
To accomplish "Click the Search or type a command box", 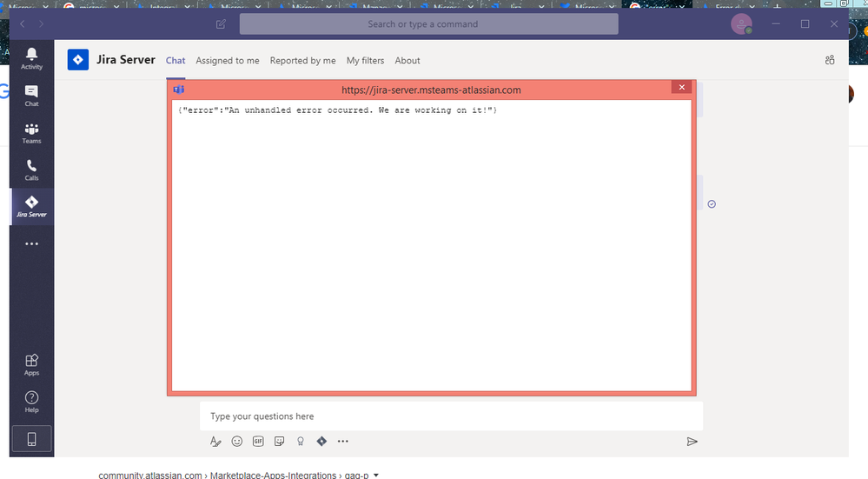I will tap(429, 23).
